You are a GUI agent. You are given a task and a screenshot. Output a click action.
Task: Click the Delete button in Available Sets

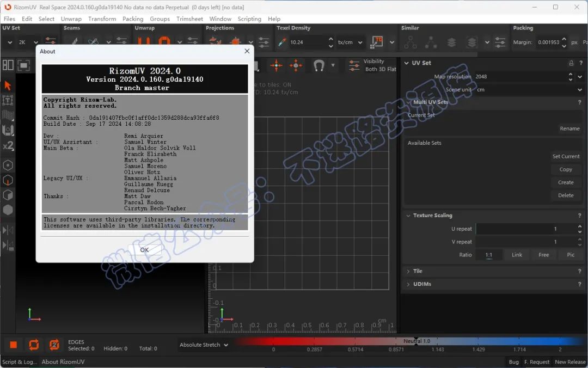566,195
